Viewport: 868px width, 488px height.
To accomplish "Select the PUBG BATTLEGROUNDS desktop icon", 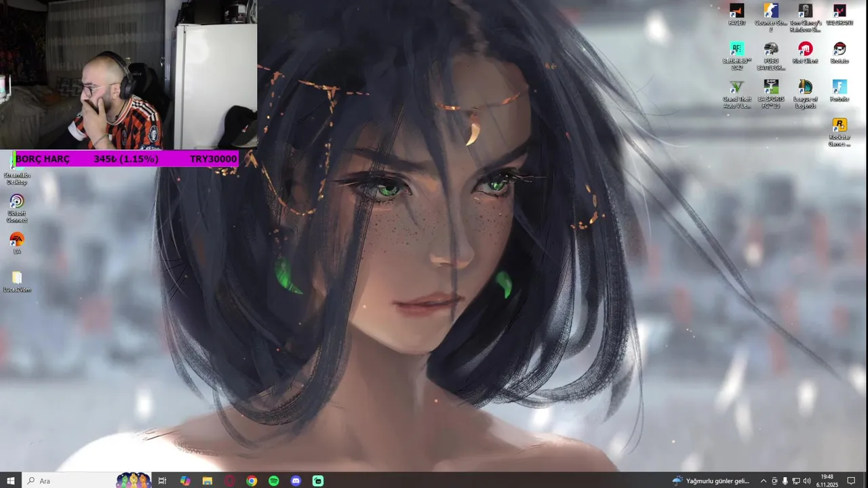I will pos(771,56).
